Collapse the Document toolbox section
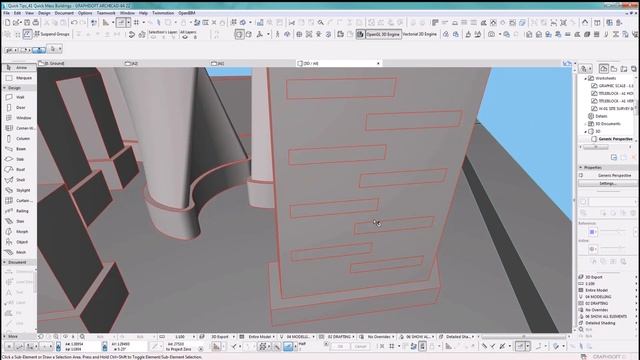 tap(4, 262)
